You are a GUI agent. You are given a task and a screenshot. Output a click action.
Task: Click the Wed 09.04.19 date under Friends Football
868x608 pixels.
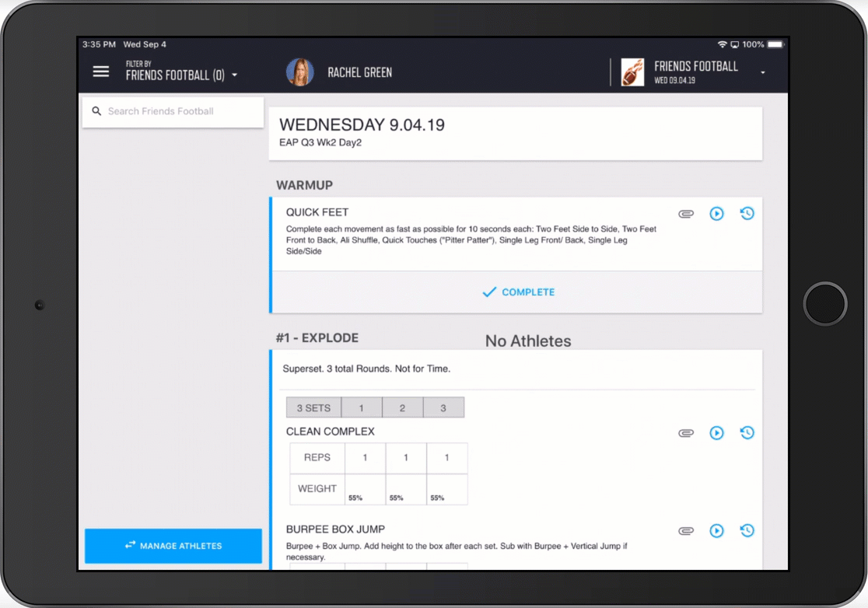(x=674, y=80)
